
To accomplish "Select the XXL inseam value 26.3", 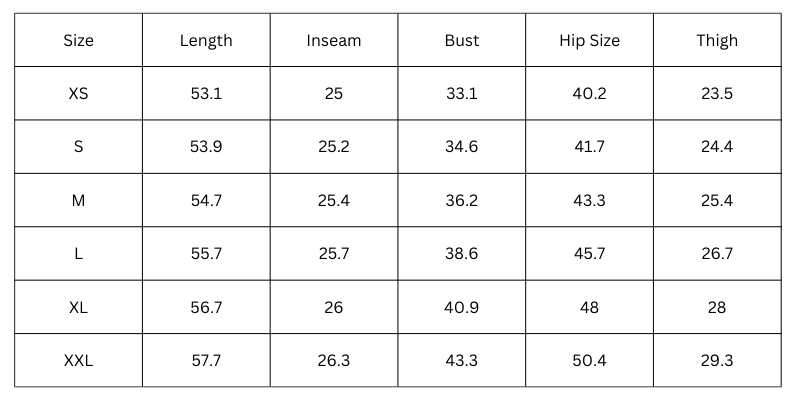I will pos(334,360).
